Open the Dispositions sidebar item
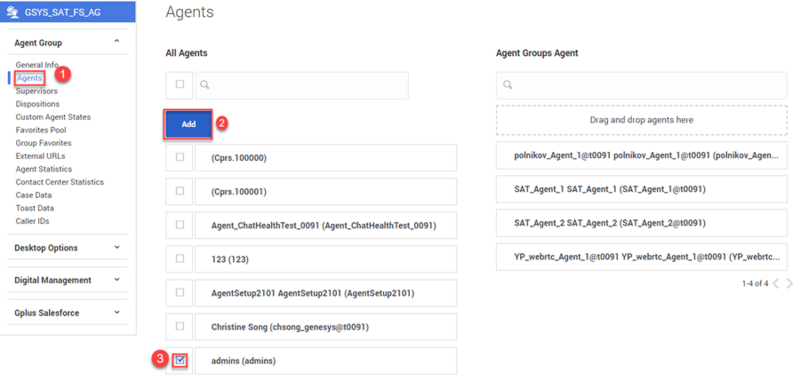The width and height of the screenshot is (800, 381). point(37,104)
